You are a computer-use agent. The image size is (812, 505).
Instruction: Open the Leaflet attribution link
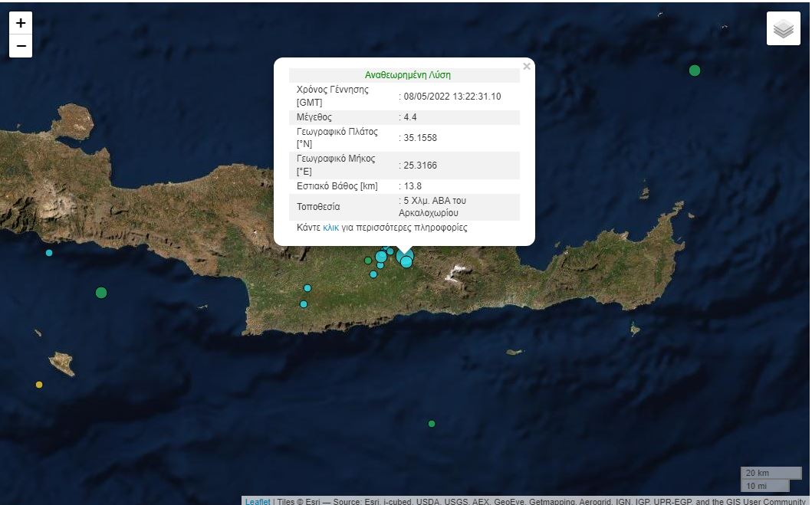[257, 500]
